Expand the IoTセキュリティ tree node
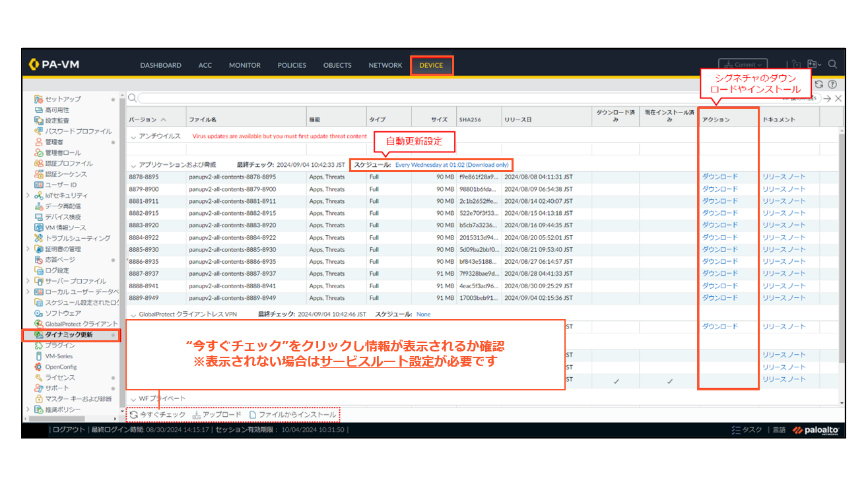 28,195
